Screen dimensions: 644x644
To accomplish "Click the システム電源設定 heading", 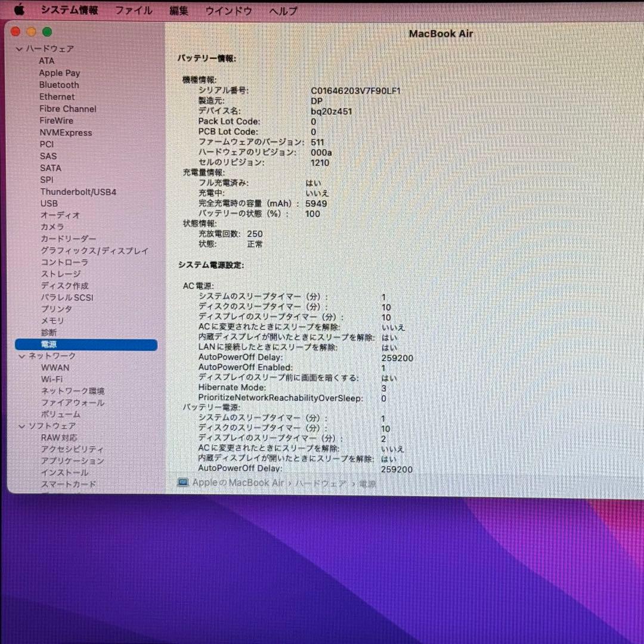I will point(210,265).
